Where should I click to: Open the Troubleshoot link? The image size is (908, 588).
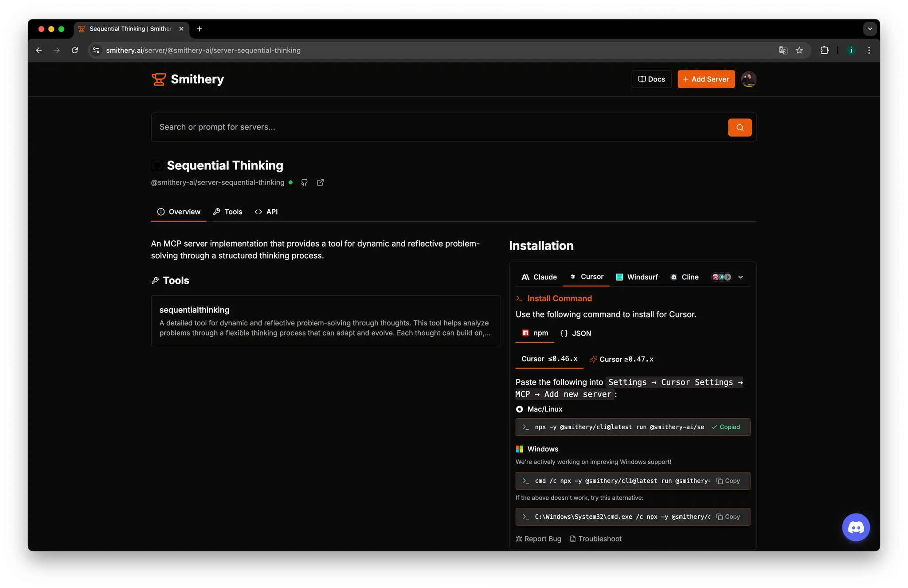[595, 539]
